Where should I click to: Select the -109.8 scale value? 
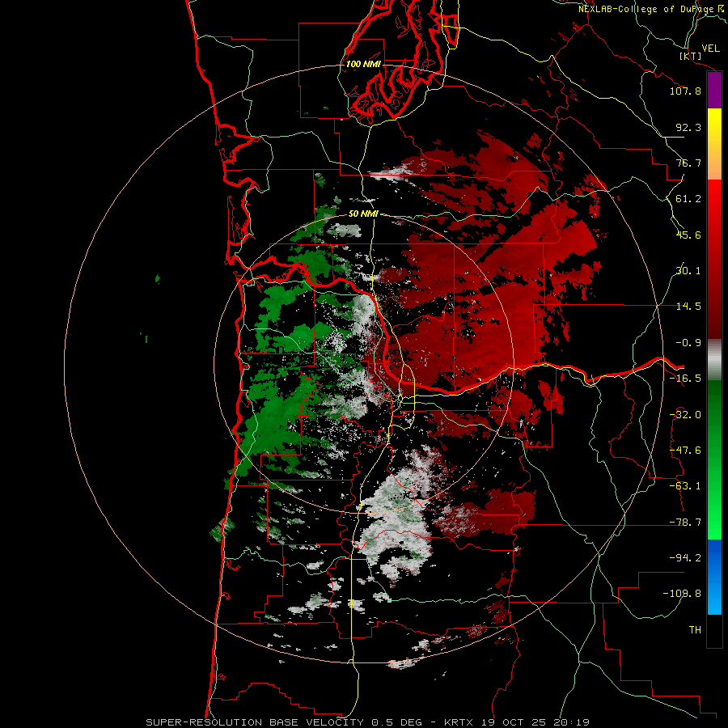click(x=682, y=594)
